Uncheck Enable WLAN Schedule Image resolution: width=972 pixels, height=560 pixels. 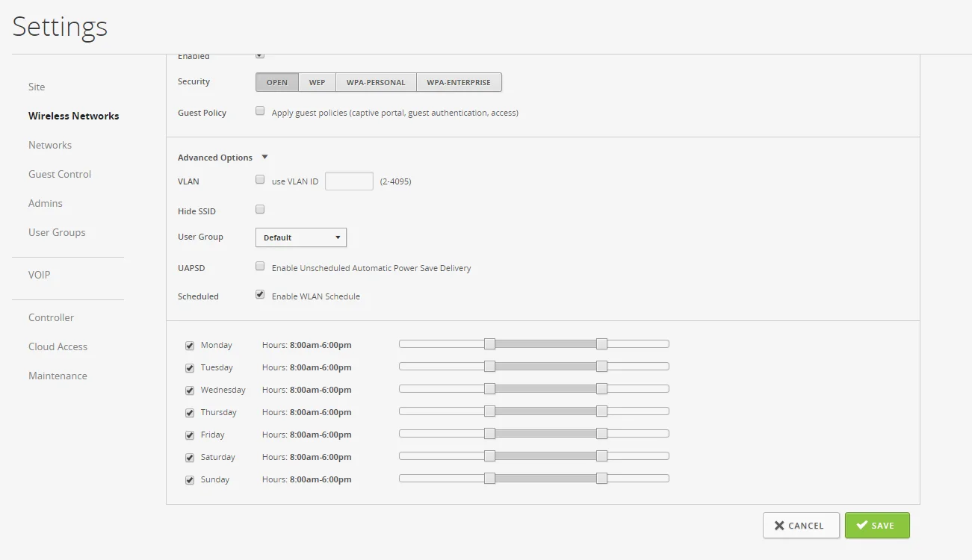click(260, 295)
